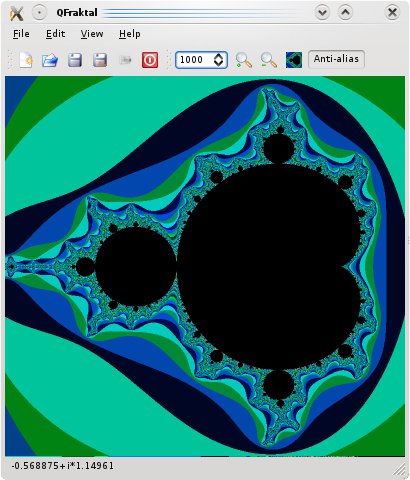Click the Mandelbrot thumbnail reset view icon
This screenshot has height=480, width=410.
[294, 60]
